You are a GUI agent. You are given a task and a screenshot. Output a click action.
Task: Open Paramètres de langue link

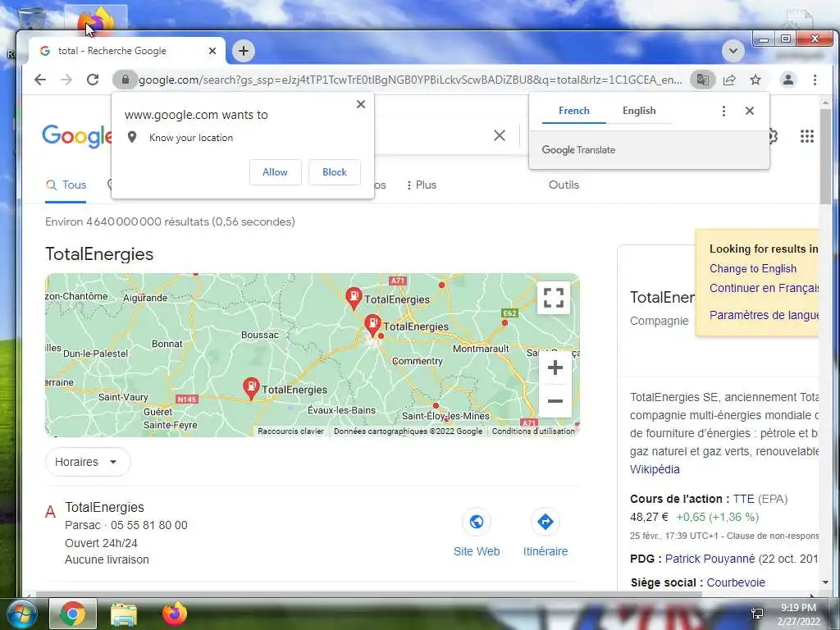(x=764, y=314)
